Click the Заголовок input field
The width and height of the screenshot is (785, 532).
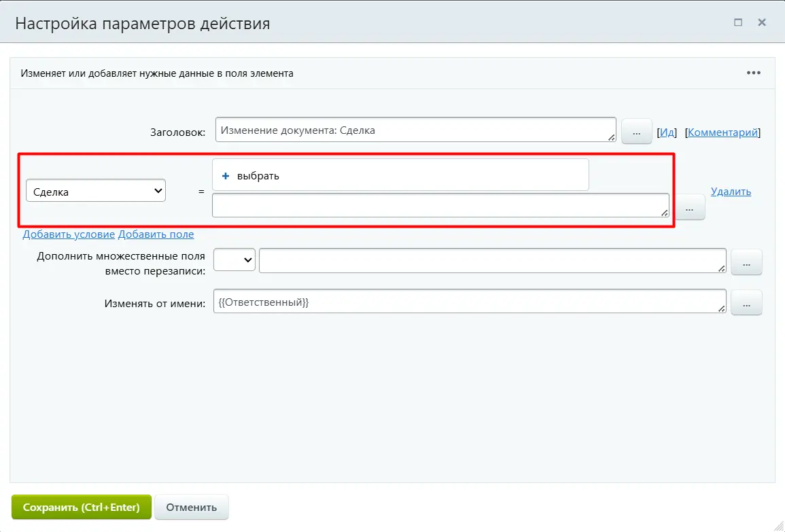(x=415, y=130)
